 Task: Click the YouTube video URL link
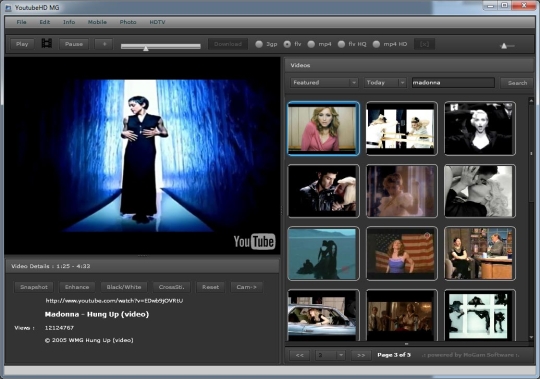(x=114, y=301)
